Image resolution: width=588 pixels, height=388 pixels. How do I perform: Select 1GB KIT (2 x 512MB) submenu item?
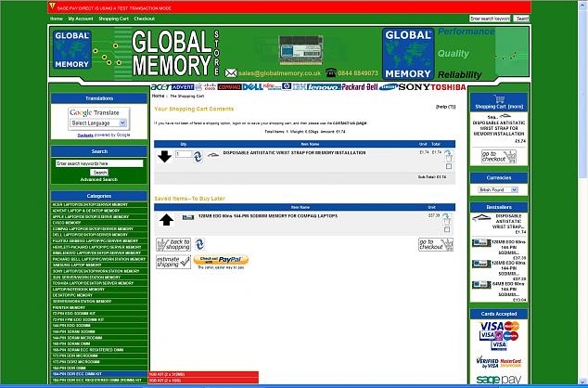pyautogui.click(x=204, y=374)
